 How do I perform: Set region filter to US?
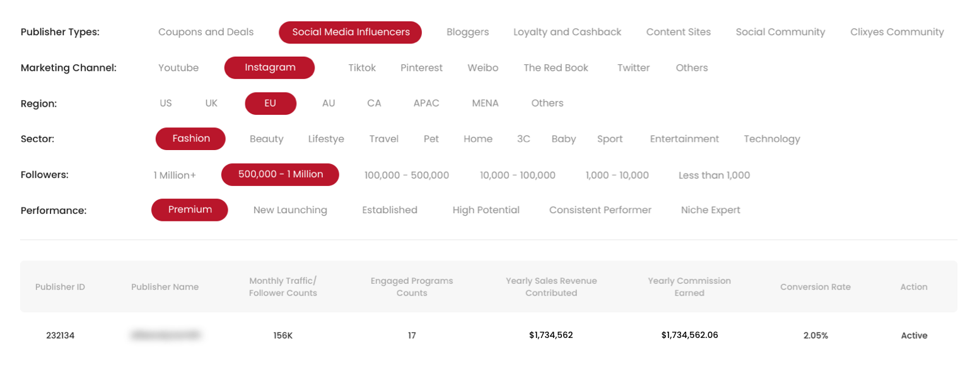point(166,103)
